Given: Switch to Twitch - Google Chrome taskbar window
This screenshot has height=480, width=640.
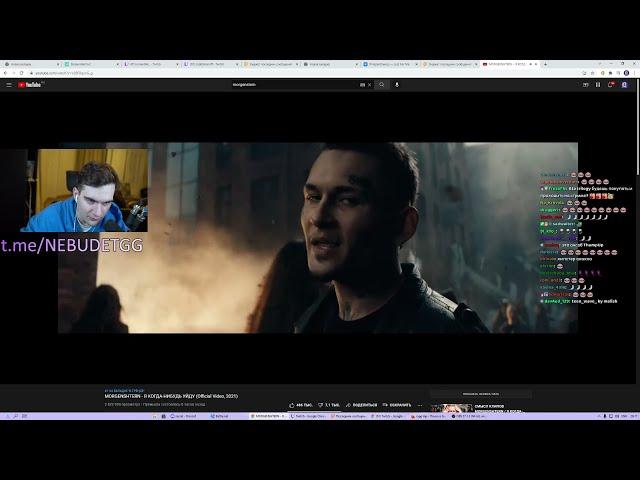Looking at the screenshot, I should click(308, 416).
